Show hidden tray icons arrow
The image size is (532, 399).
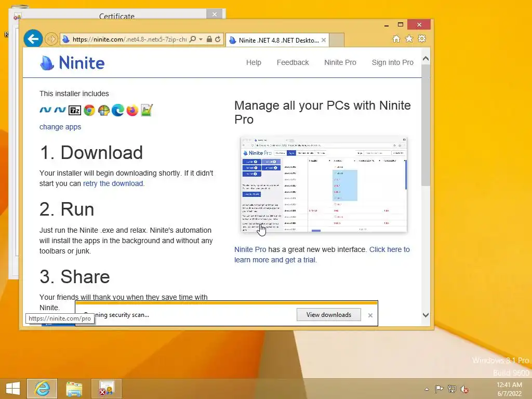tap(427, 389)
